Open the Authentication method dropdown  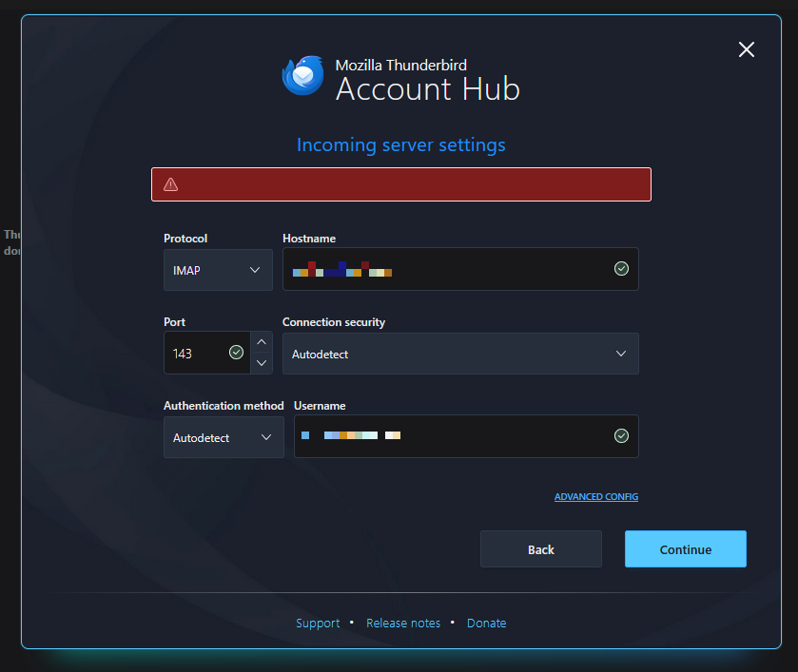[224, 437]
